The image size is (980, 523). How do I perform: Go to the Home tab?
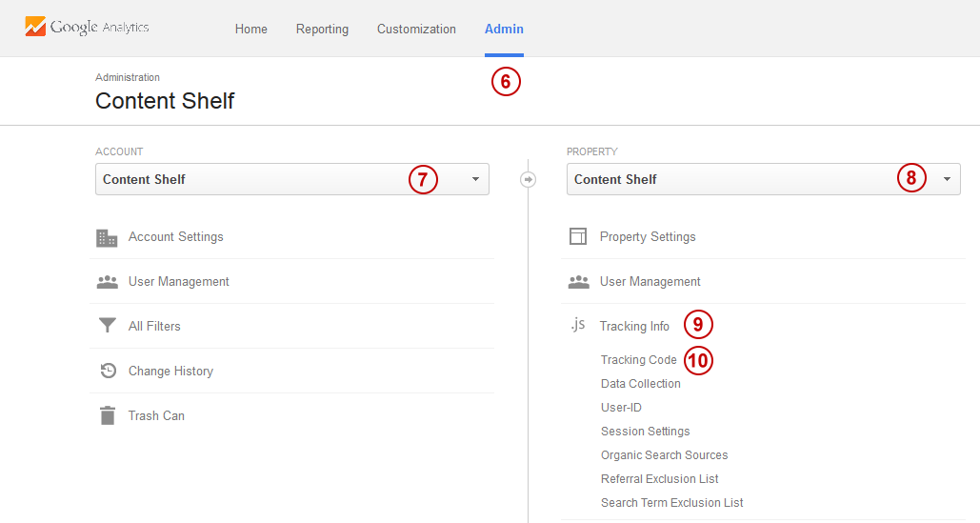[251, 29]
